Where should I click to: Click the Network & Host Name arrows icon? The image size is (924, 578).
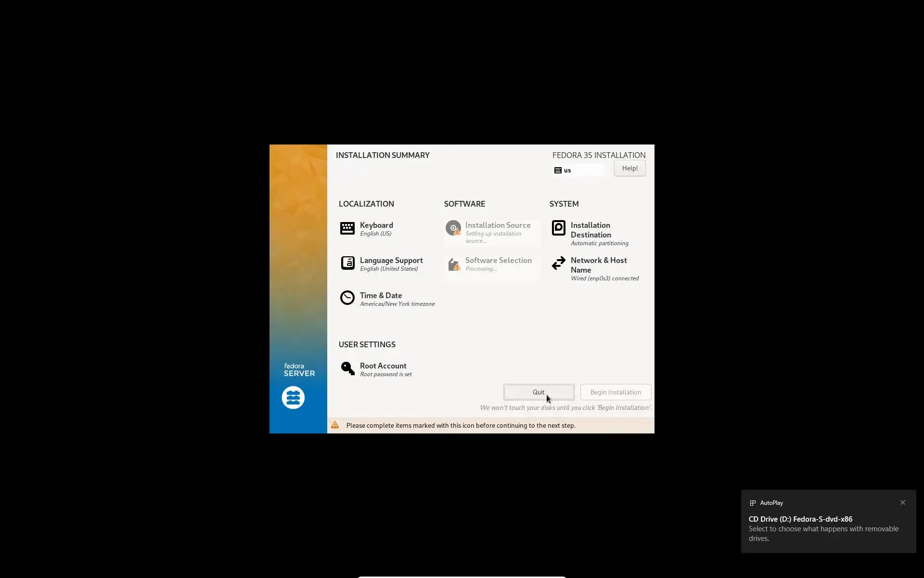click(x=558, y=263)
